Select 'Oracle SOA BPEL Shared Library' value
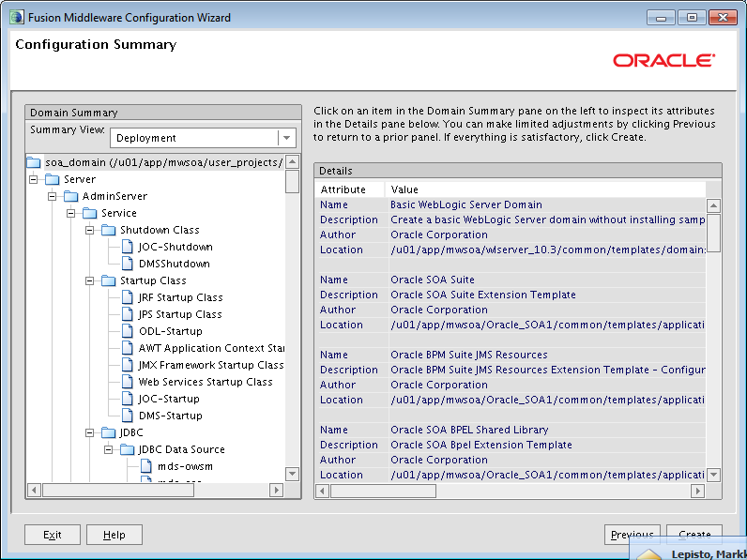Image resolution: width=747 pixels, height=560 pixels. coord(469,430)
